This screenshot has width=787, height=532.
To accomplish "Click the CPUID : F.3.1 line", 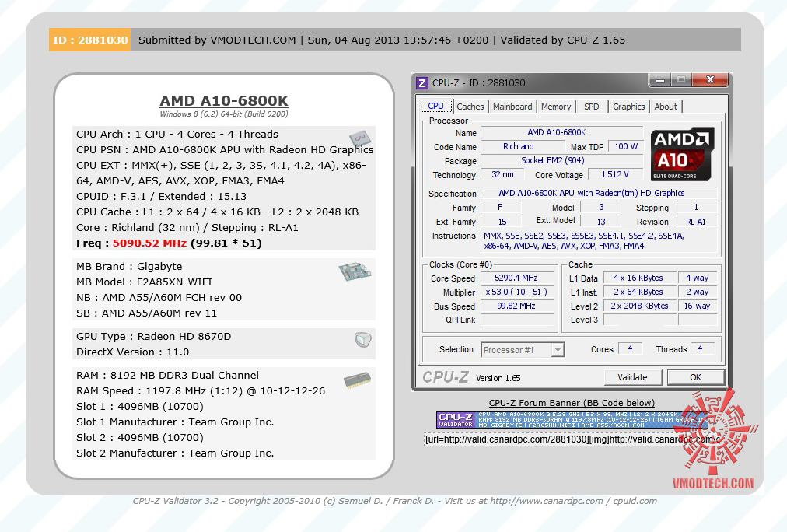I will click(162, 197).
